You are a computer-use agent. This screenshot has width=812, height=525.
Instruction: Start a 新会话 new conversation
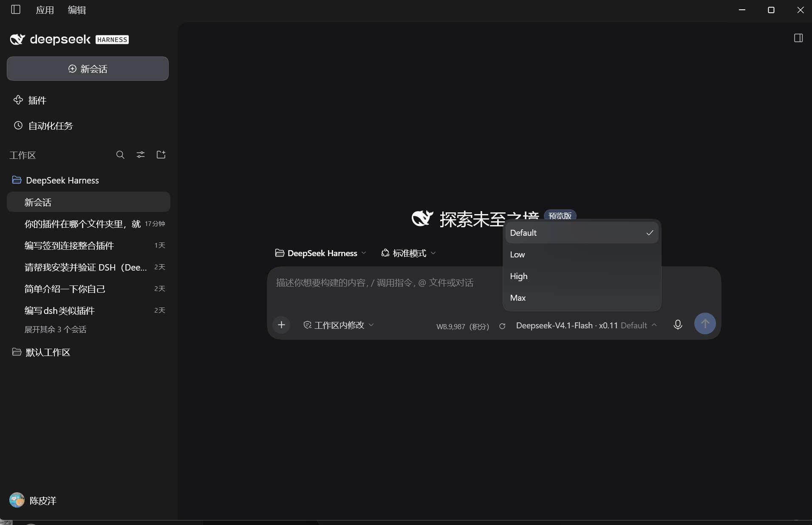pyautogui.click(x=88, y=69)
